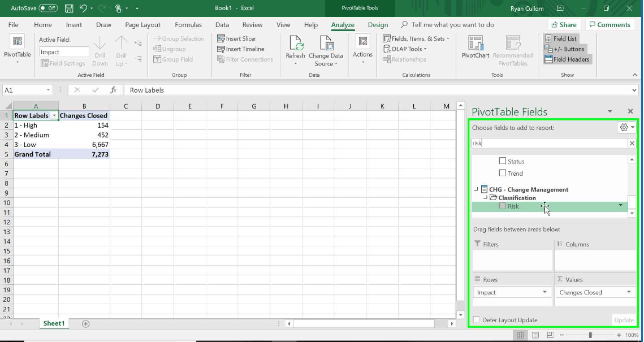
Task: Clear the field search box X
Action: pos(632,143)
